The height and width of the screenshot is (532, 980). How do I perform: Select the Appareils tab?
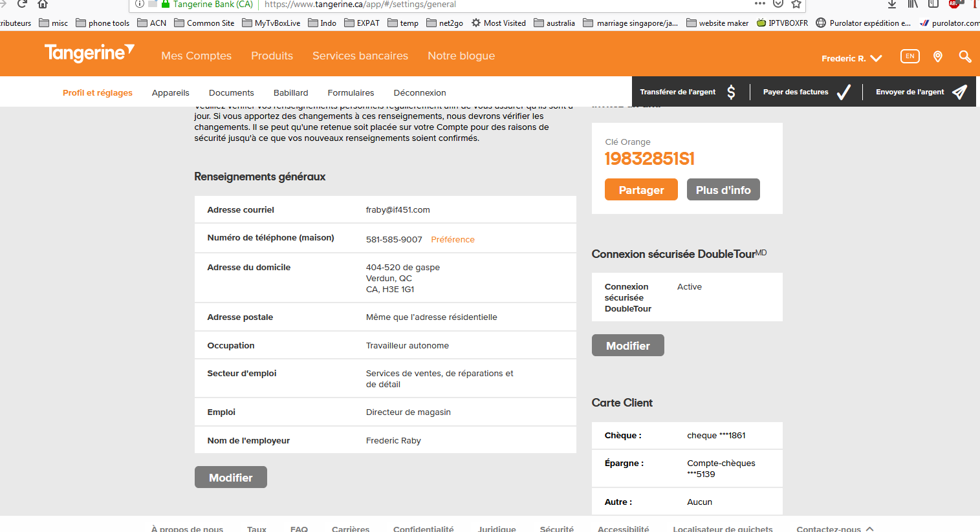click(x=171, y=92)
